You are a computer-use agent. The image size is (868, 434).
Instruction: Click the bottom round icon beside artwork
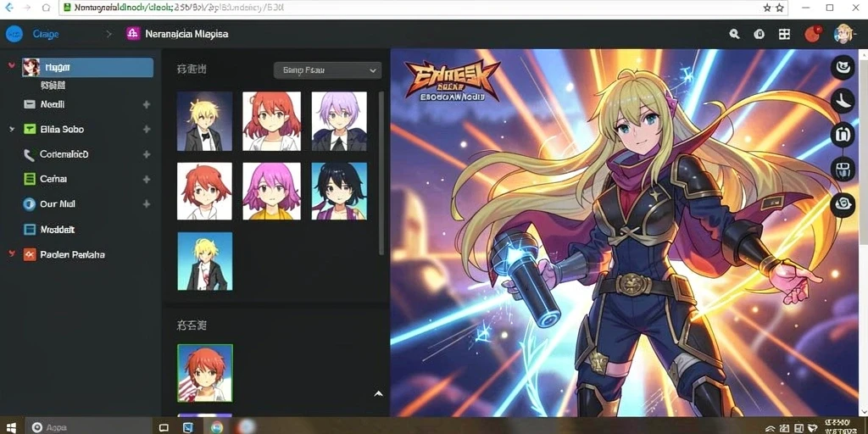[x=843, y=204]
